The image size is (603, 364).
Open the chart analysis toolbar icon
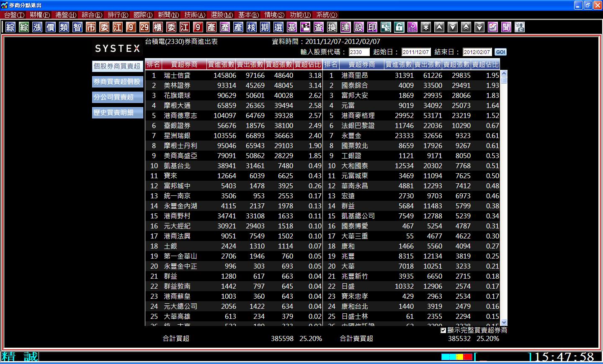493,27
